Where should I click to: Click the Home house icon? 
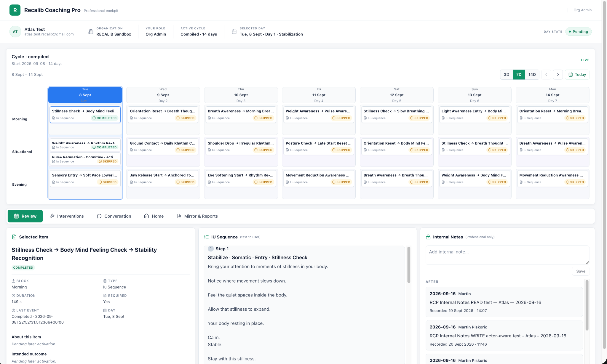point(146,216)
